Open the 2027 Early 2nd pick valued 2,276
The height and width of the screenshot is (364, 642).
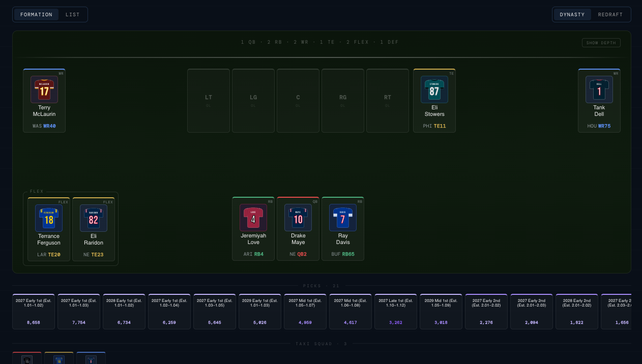click(x=486, y=312)
